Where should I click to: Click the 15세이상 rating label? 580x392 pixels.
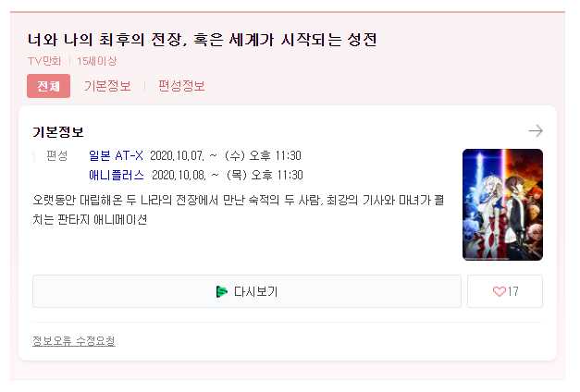click(96, 61)
